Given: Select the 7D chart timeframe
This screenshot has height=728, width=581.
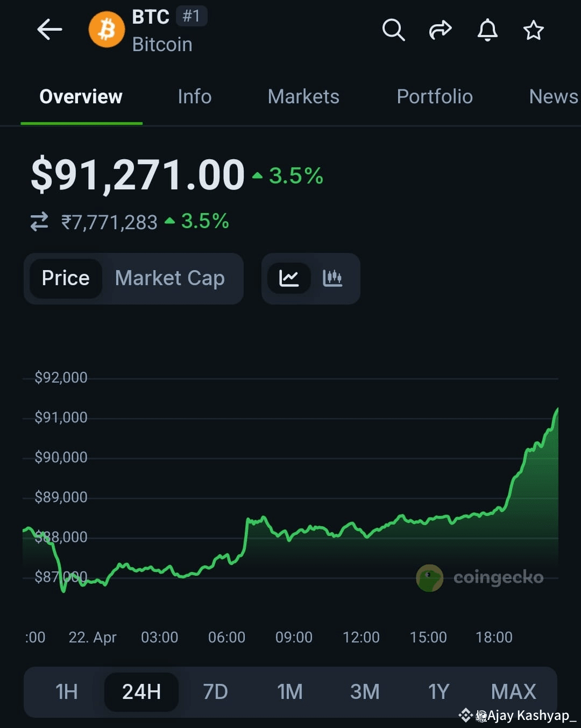Looking at the screenshot, I should (x=215, y=692).
